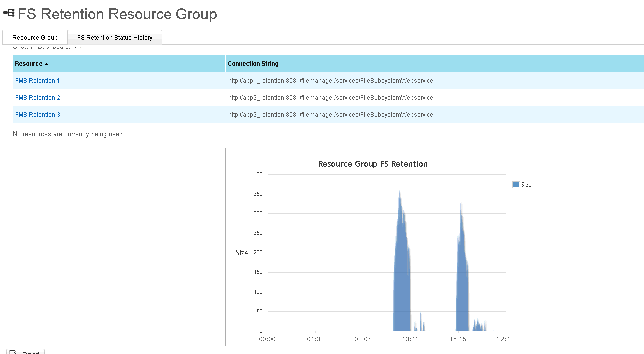The image size is (644, 354).
Task: Select the app1_retention connection string
Action: click(330, 81)
